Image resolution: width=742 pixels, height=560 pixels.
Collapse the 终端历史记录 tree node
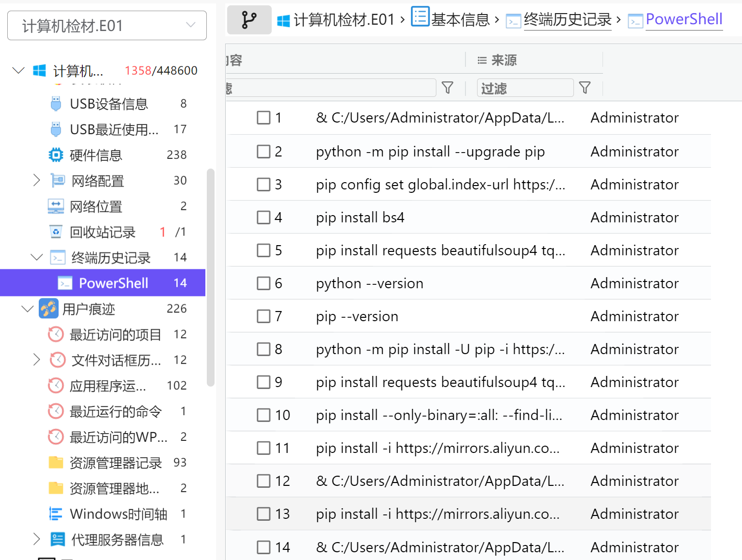(36, 257)
